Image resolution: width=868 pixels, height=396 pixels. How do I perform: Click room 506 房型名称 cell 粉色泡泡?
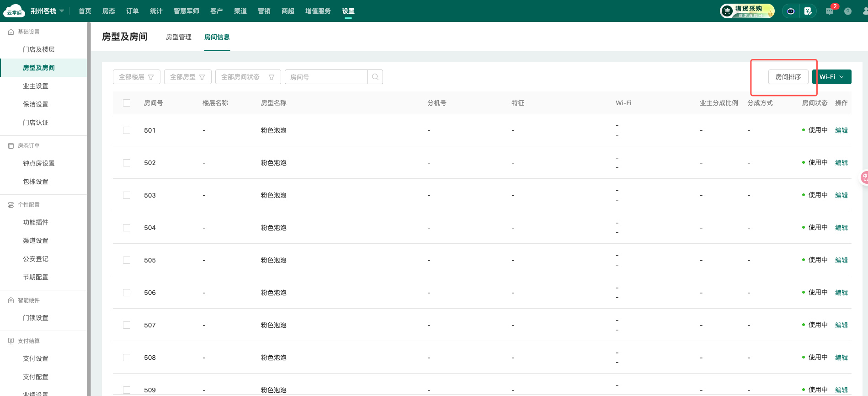tap(274, 293)
